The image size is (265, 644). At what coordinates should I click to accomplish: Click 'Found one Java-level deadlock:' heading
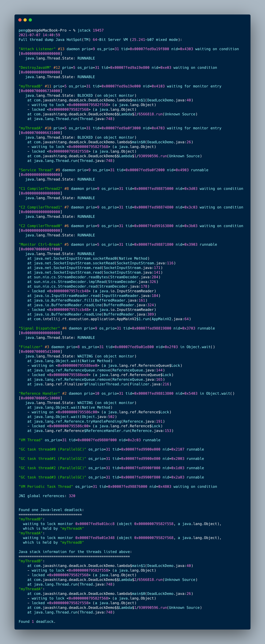click(51, 510)
